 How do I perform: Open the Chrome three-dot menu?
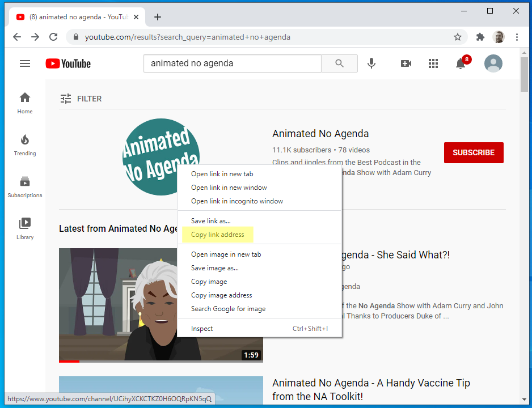coord(517,37)
